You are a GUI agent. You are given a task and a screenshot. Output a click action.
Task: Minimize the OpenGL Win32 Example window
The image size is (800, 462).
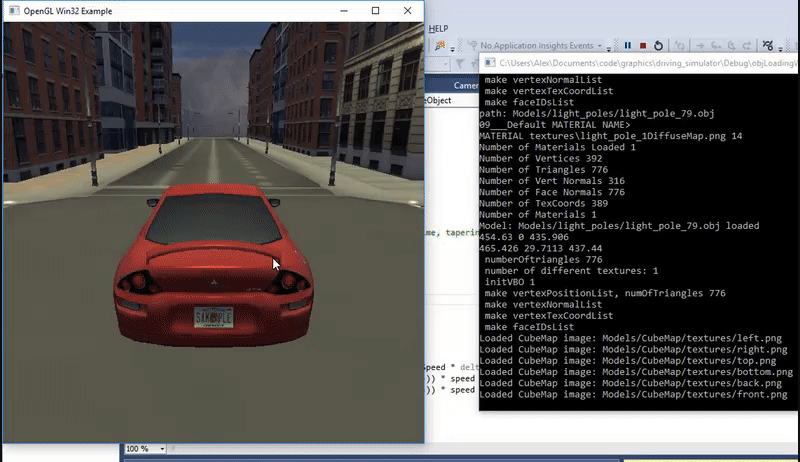click(344, 11)
